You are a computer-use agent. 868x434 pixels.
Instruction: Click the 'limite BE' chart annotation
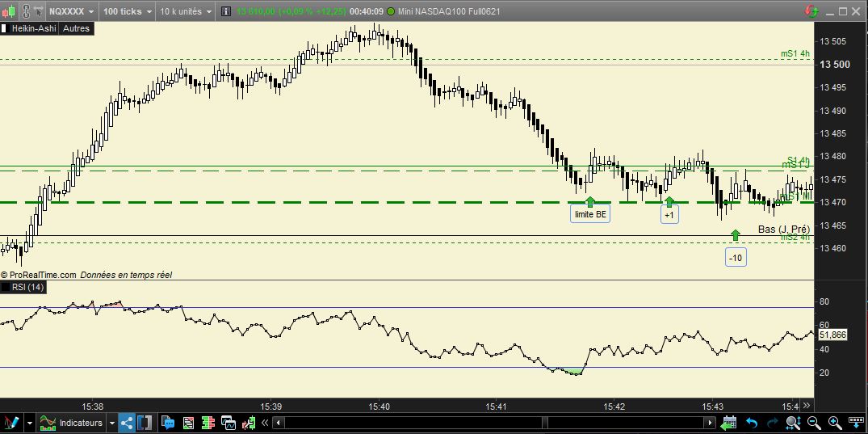[x=590, y=214]
